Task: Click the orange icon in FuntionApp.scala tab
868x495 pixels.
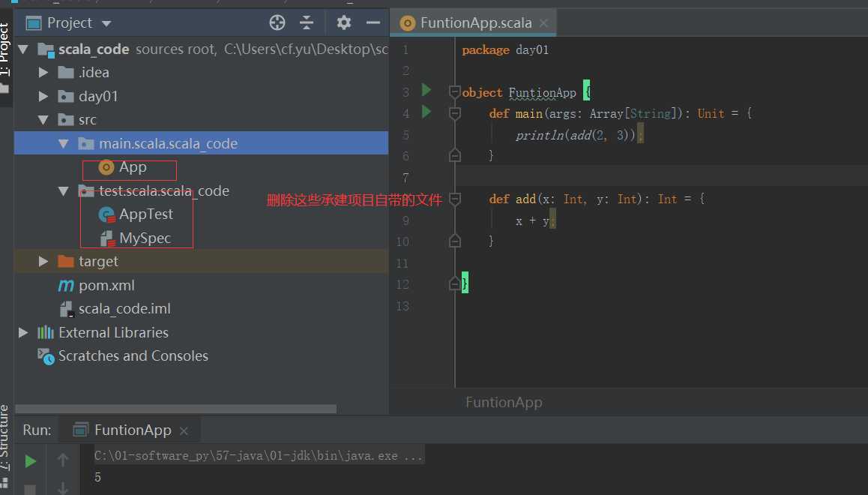Action: (x=408, y=23)
